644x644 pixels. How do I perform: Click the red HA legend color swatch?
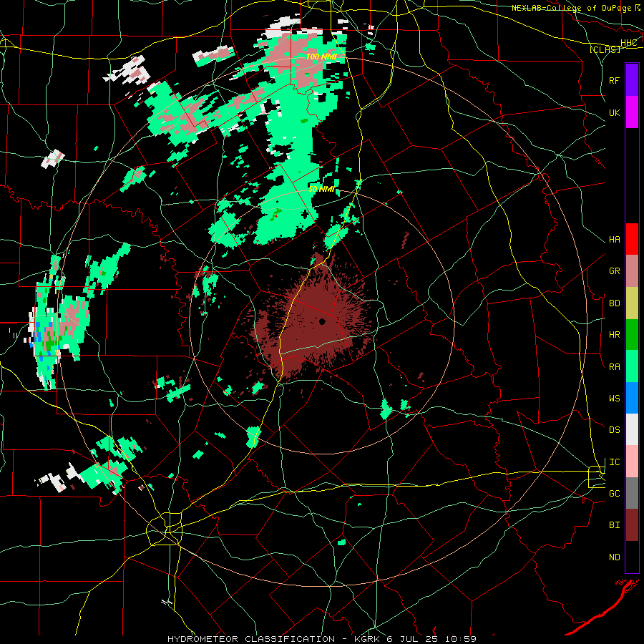click(x=632, y=239)
